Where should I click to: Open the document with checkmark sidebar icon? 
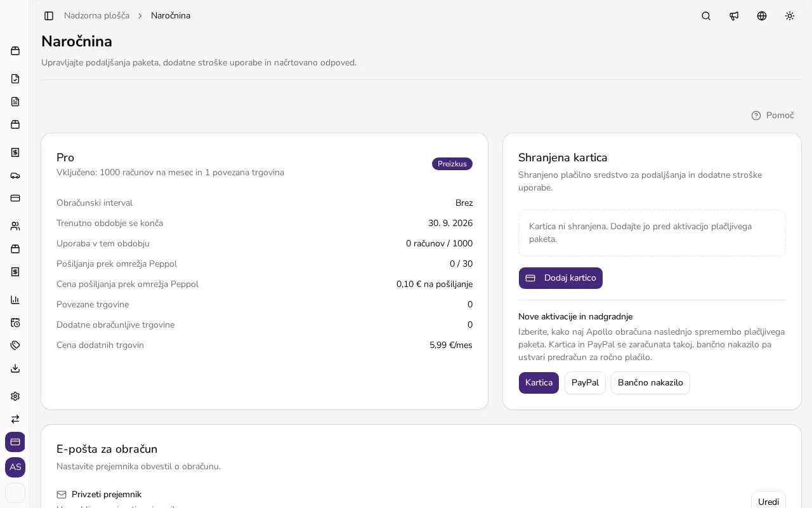tap(15, 79)
